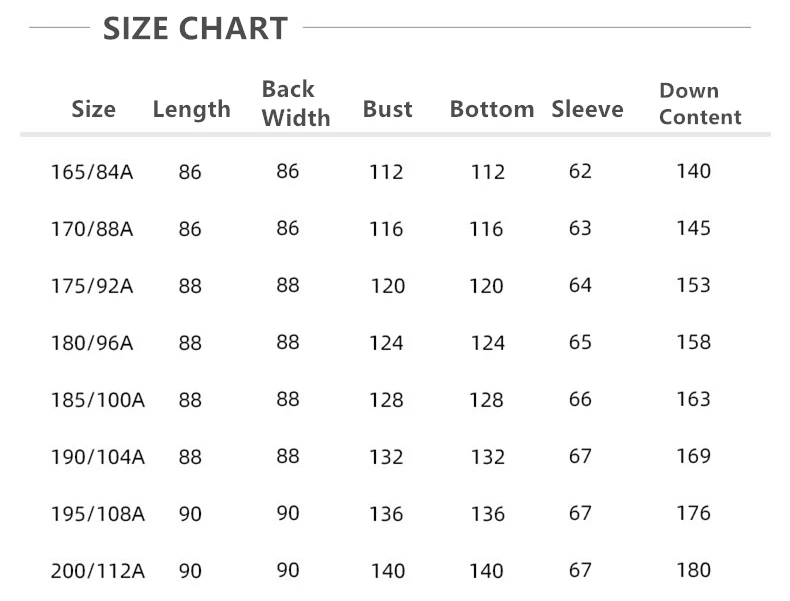The image size is (790, 601).
Task: Click the Down Content value 153
Action: click(693, 285)
